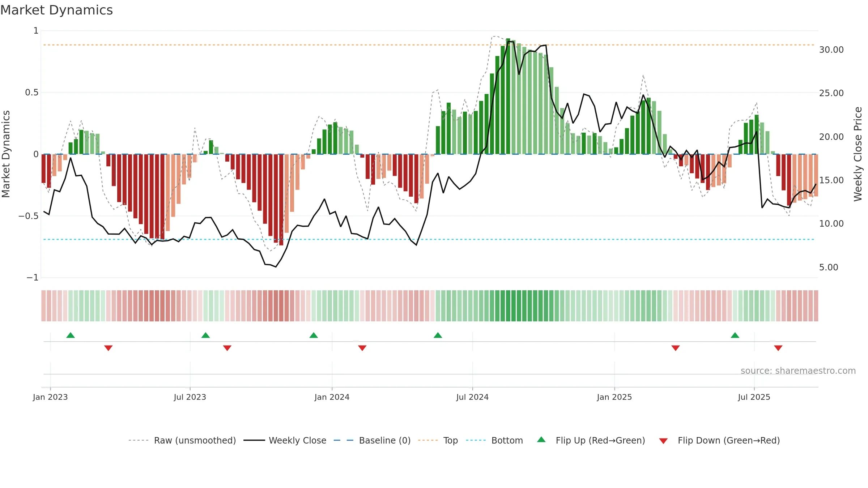Click the 5.00 price tick label

829,267
